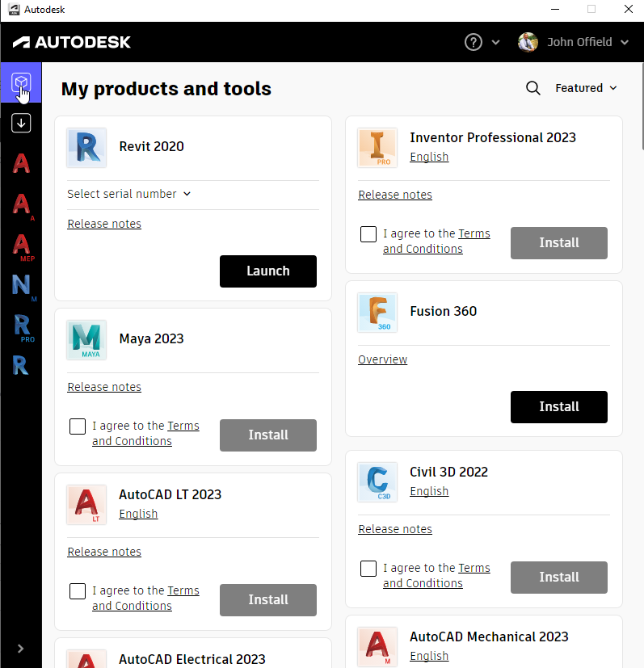Click the Revit 2020 product logo
The width and height of the screenshot is (644, 668).
(x=86, y=147)
